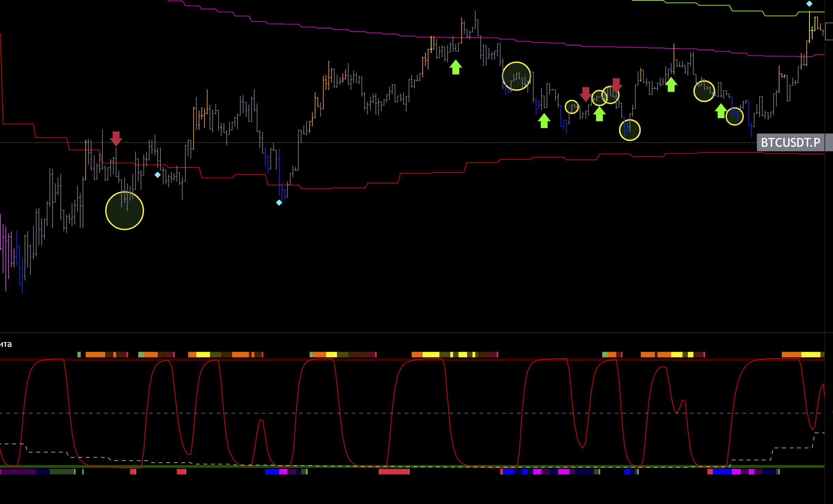Image resolution: width=833 pixels, height=504 pixels.
Task: Click the cyan diamond below the lowest blue candles
Action: [x=279, y=202]
